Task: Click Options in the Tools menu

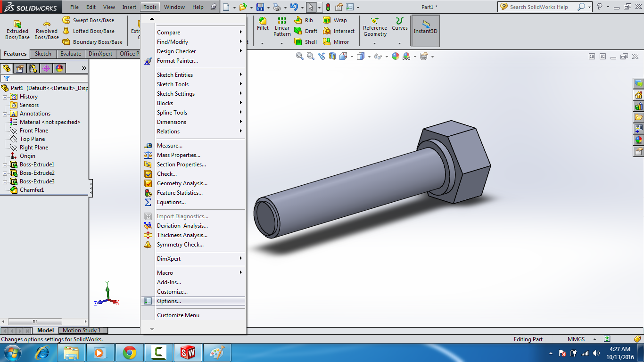Action: coord(170,301)
